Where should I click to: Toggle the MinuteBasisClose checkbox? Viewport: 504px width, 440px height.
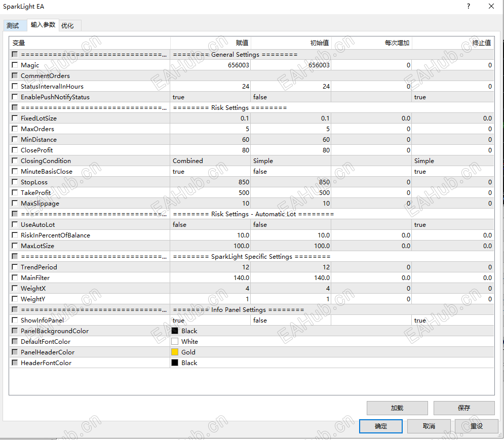pos(15,171)
